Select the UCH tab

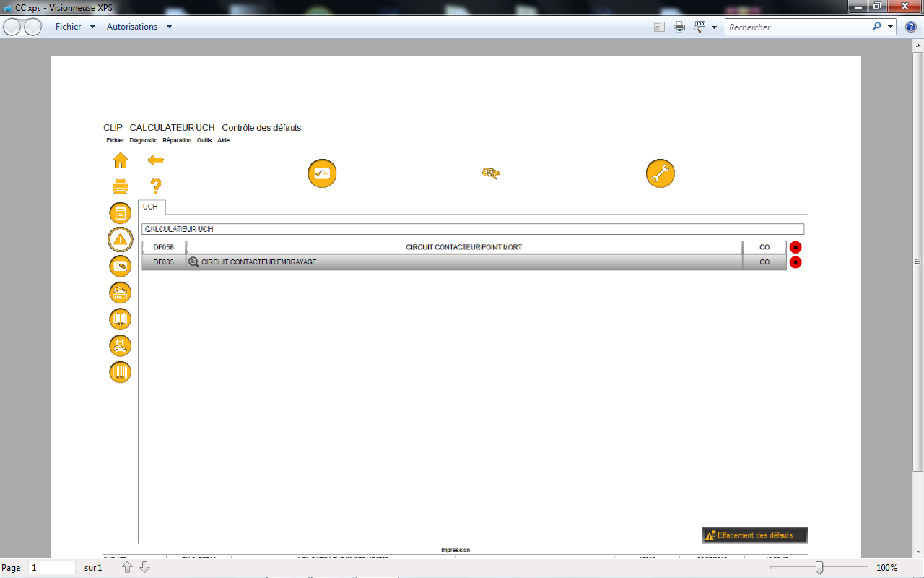[x=150, y=207]
